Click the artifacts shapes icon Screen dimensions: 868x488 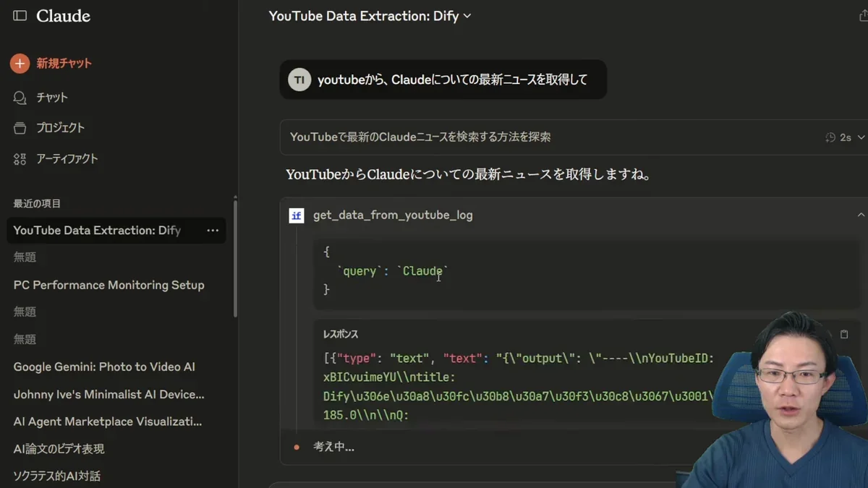coord(20,159)
